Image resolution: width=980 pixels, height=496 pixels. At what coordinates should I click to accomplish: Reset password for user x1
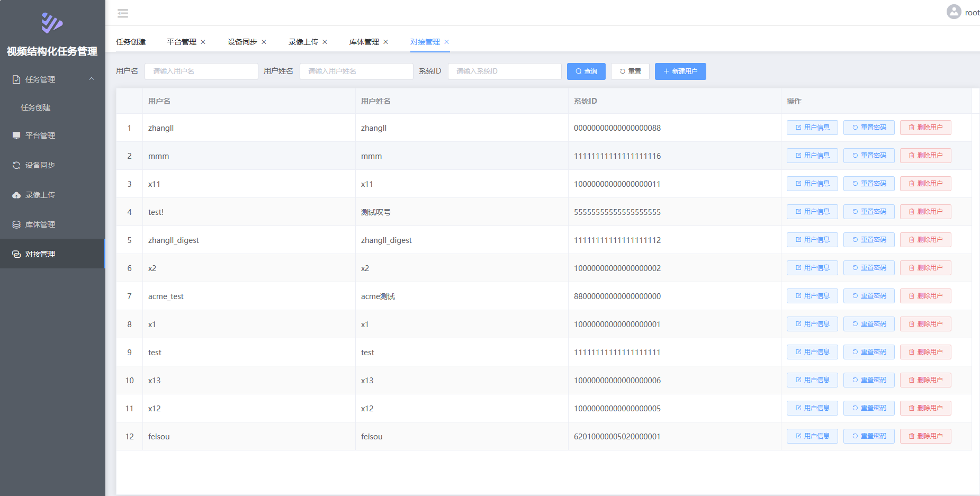click(869, 324)
